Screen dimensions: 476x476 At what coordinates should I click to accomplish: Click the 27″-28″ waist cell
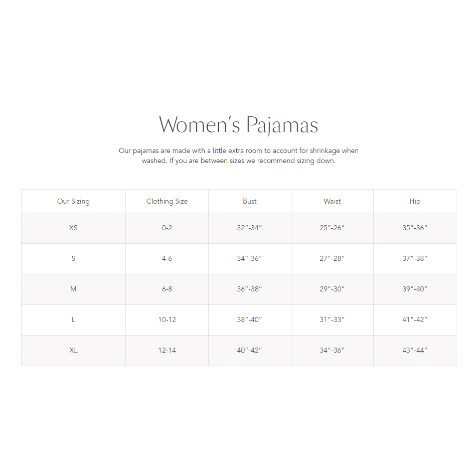332,259
